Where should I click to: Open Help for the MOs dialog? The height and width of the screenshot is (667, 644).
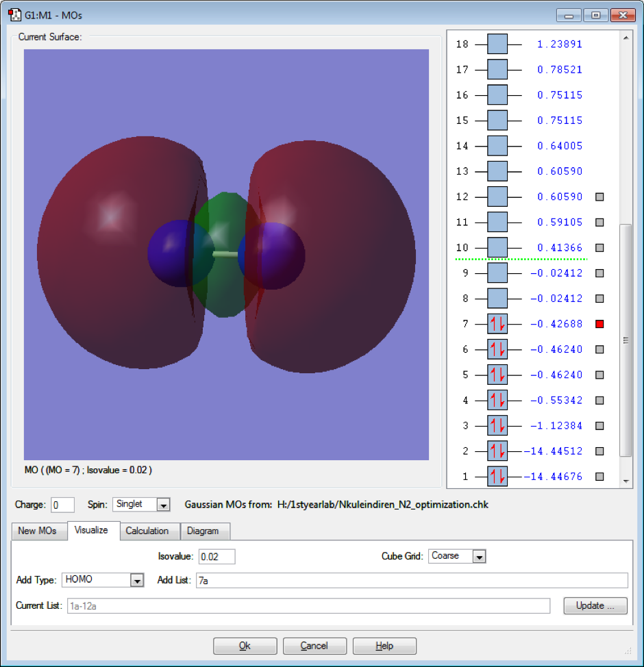tap(384, 646)
